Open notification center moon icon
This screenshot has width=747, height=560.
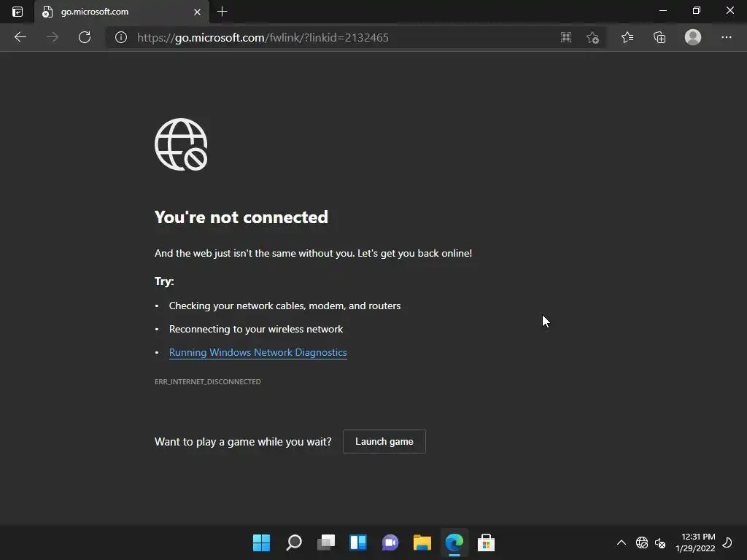[x=727, y=542]
